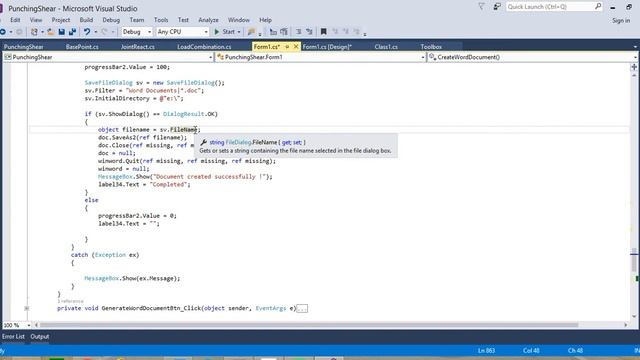This screenshot has width=640, height=360.
Task: Undo the last edit
Action: click(x=87, y=32)
